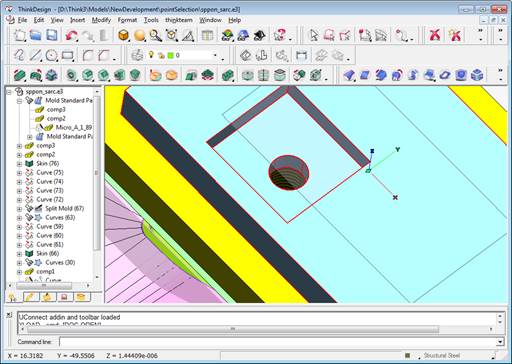Click the orange sphere rendering icon
Screen dimensions: 512x364
click(x=139, y=35)
